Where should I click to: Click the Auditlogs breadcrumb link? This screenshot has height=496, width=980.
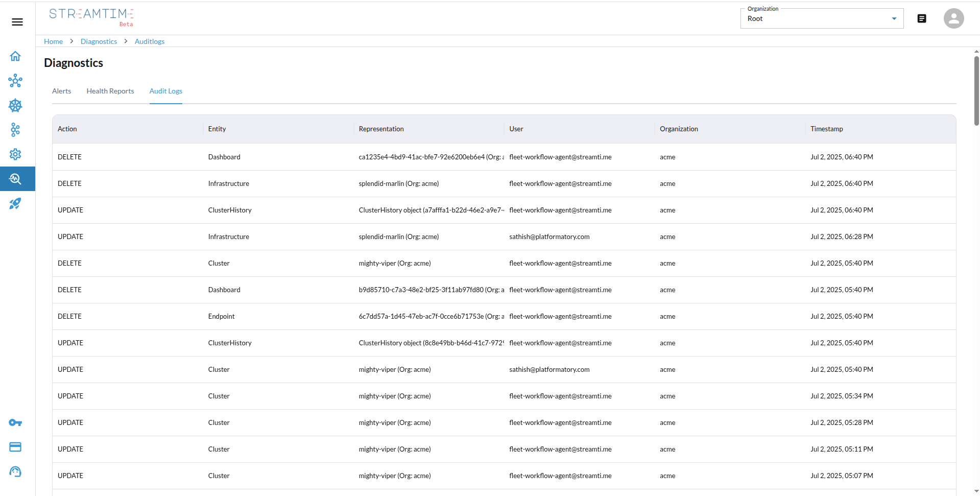(150, 41)
